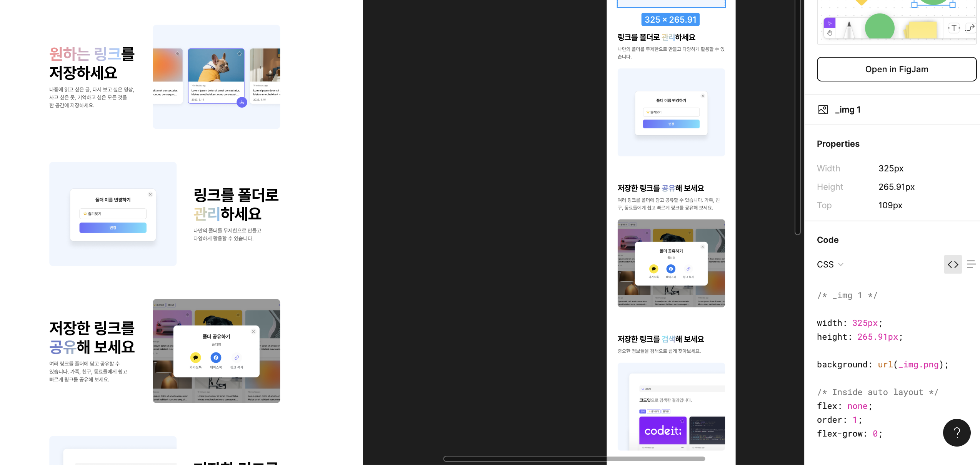Screen dimensions: 980x465
Task: Select the folder rename image on canvas
Action: (x=671, y=112)
